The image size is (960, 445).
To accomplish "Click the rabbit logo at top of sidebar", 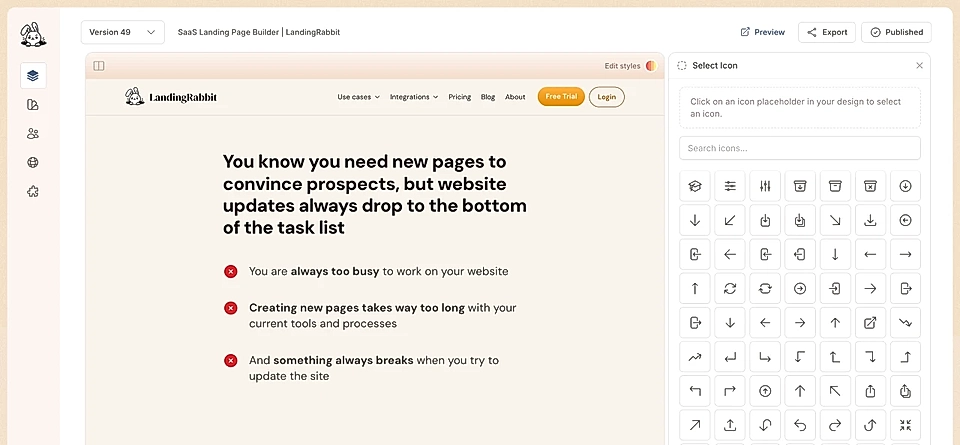I will pyautogui.click(x=33, y=35).
